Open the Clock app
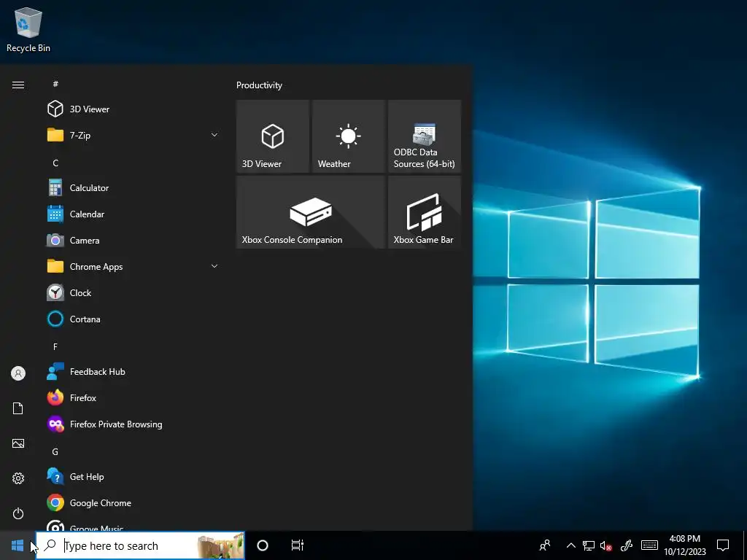 pyautogui.click(x=133, y=292)
